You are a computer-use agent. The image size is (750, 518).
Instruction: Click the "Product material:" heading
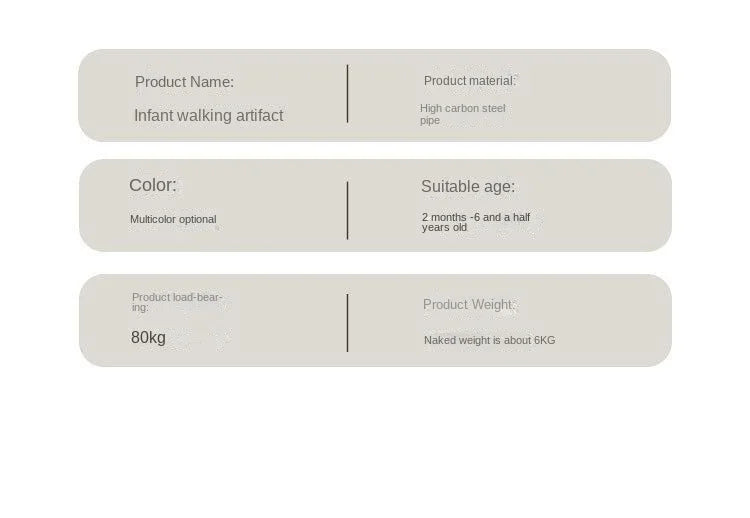pos(469,81)
